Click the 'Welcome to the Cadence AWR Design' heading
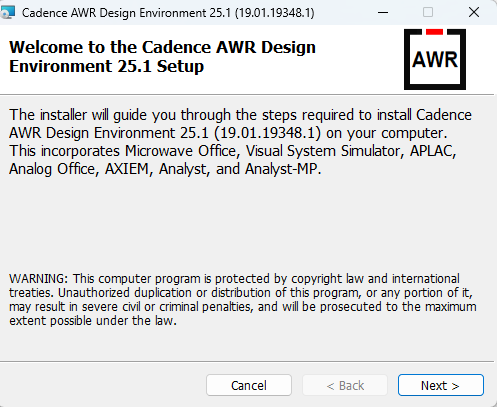 (x=162, y=56)
